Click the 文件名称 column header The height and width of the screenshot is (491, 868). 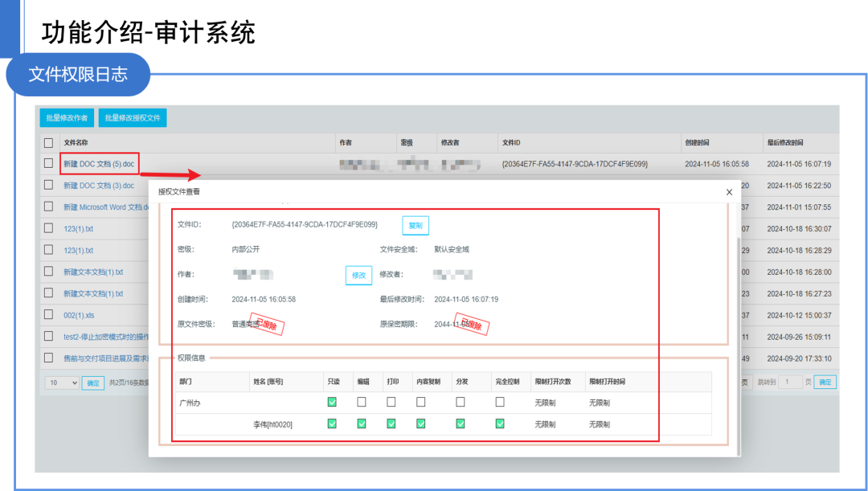[x=76, y=143]
